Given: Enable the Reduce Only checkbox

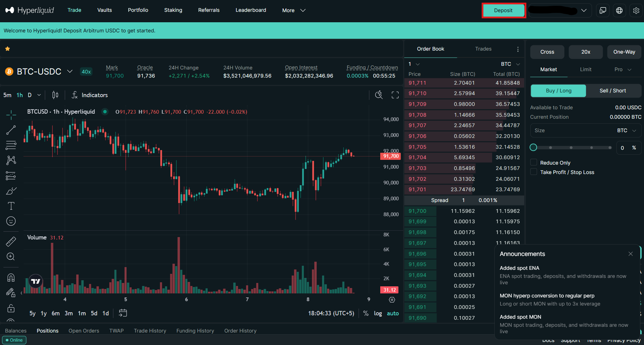Looking at the screenshot, I should 534,163.
